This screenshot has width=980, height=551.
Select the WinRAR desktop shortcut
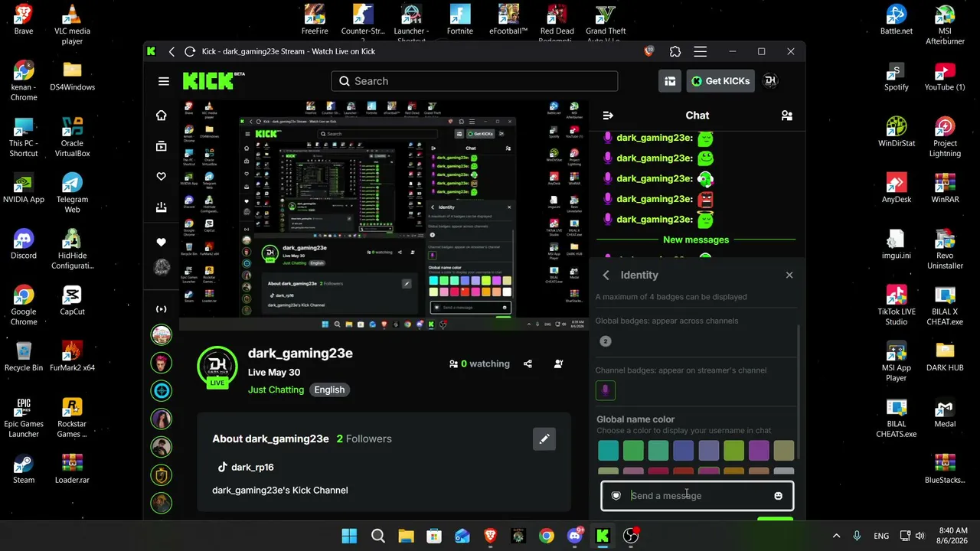point(945,188)
